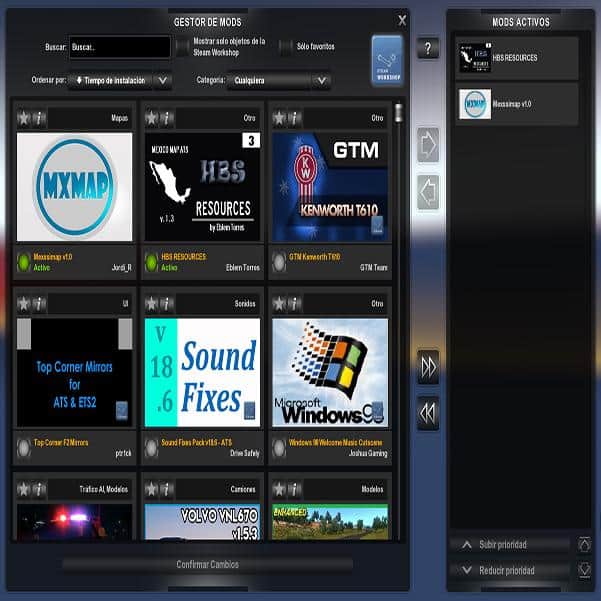The height and width of the screenshot is (601, 601).
Task: Click the double left arrows button
Action: tap(428, 413)
